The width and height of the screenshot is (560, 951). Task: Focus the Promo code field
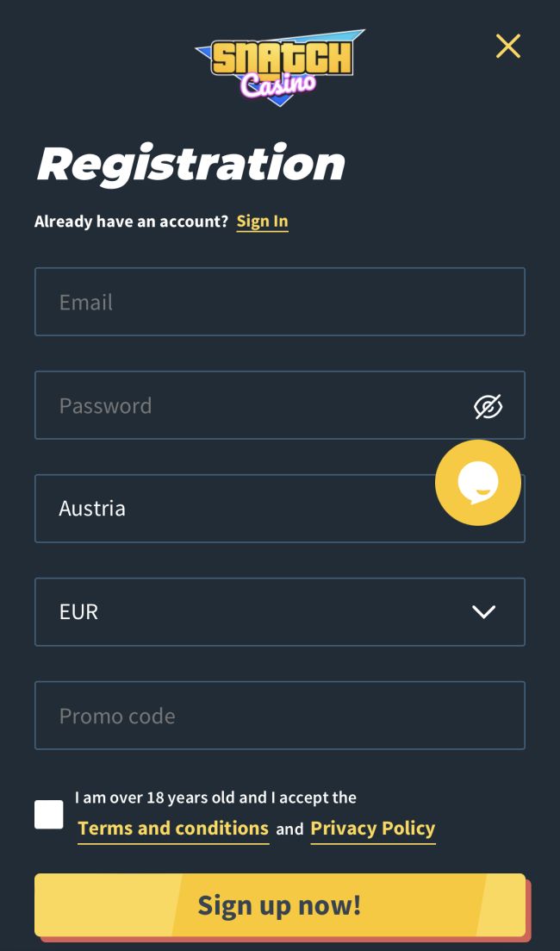tap(280, 716)
